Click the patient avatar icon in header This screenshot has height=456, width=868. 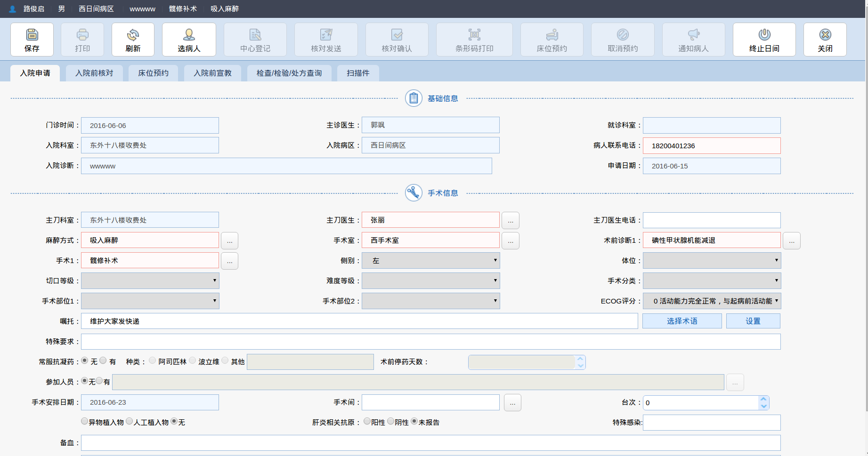13,9
